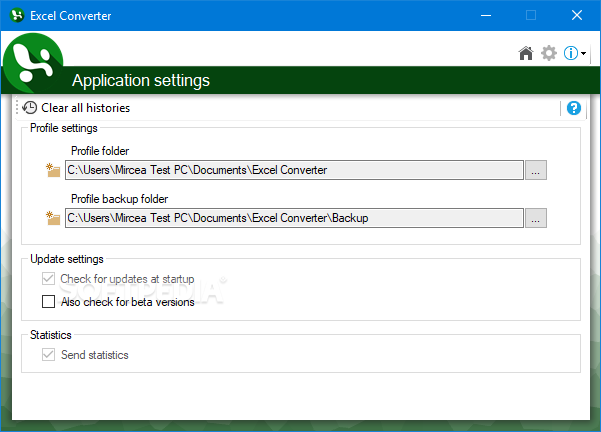Click the Application settings heading

(x=141, y=81)
